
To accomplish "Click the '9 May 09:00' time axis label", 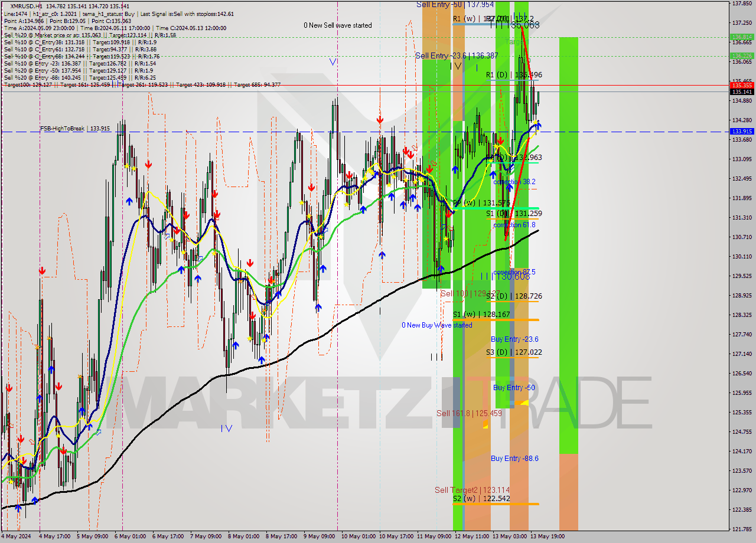I will pyautogui.click(x=320, y=537).
